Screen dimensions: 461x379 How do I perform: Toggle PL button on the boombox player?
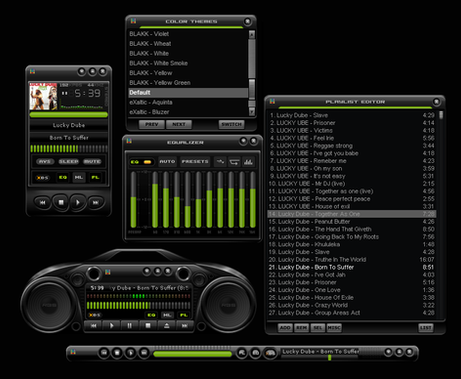(x=183, y=315)
